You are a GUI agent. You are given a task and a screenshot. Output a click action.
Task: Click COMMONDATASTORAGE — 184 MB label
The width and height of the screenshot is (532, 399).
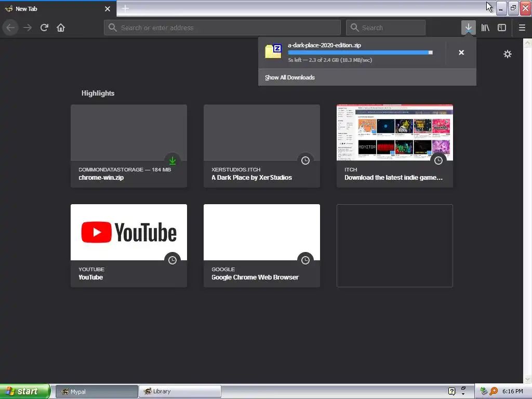(125, 169)
